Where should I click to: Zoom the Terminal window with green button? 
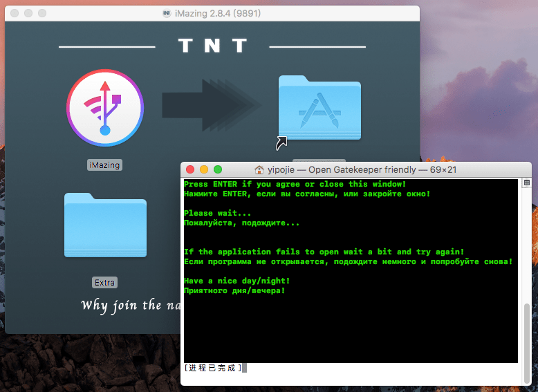click(x=218, y=169)
